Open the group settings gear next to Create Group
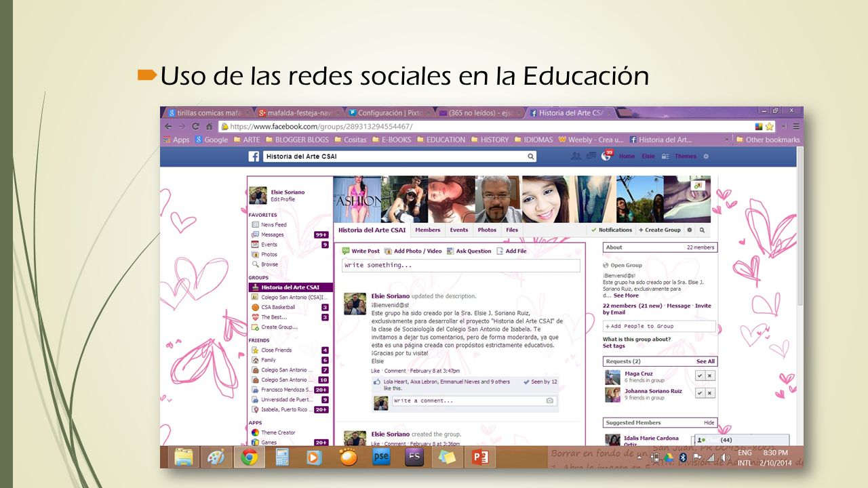This screenshot has width=868, height=488. 690,230
